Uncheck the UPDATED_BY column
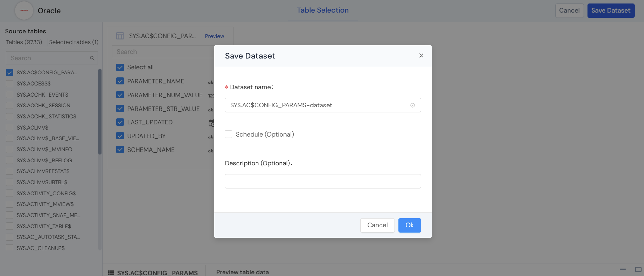Image resolution: width=644 pixels, height=276 pixels. coord(120,136)
